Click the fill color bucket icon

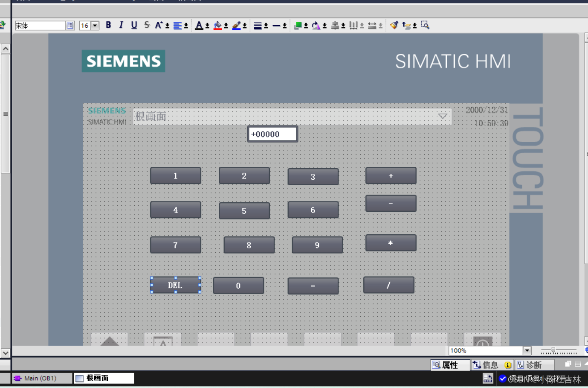click(x=217, y=26)
